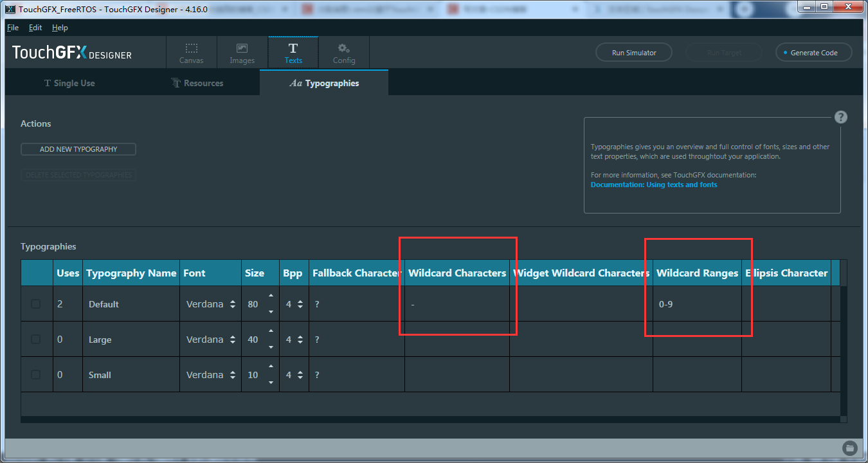Image resolution: width=868 pixels, height=463 pixels.
Task: Click Delete Selected Typographies button
Action: coord(78,175)
